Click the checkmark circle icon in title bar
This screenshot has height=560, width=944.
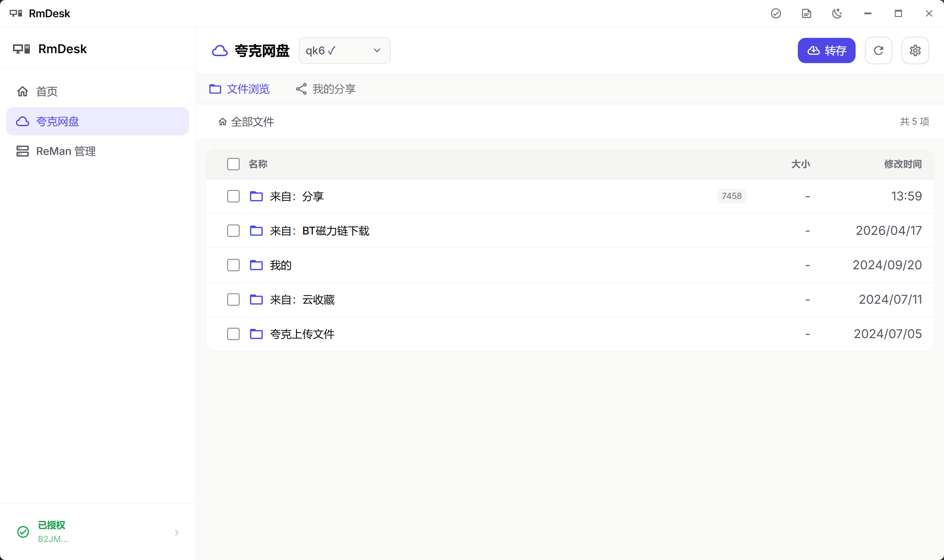[x=776, y=13]
